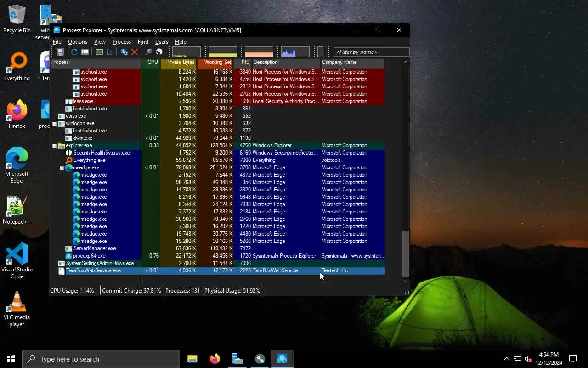Click the CPU usage mini graph
This screenshot has height=368, width=588.
[187, 52]
